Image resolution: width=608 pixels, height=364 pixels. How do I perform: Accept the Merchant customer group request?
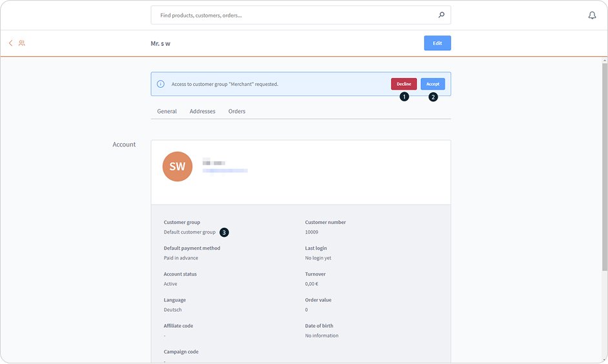tap(432, 84)
